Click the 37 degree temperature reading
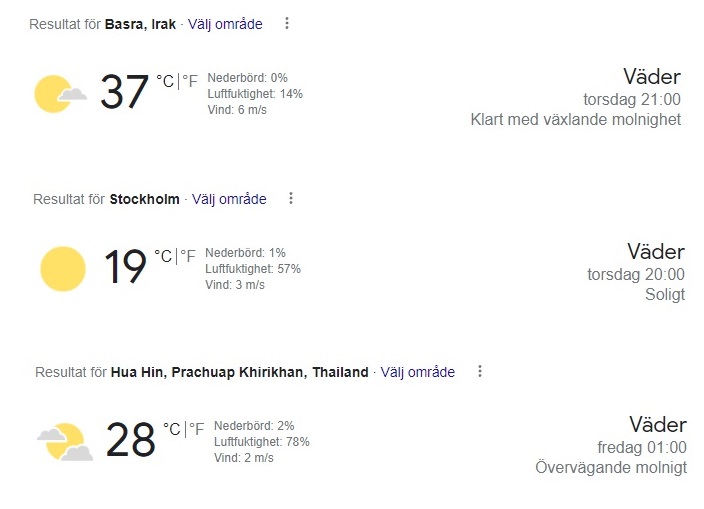 [x=124, y=94]
